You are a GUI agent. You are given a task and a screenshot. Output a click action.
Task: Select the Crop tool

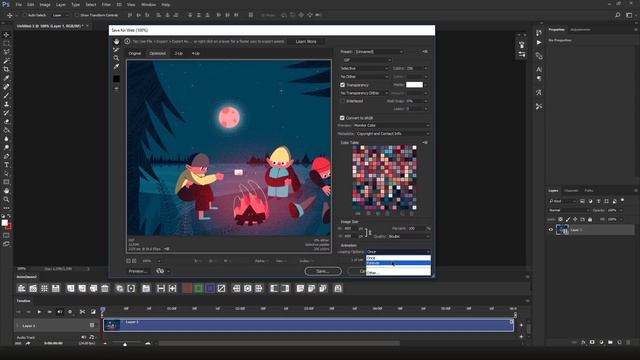coord(6,69)
